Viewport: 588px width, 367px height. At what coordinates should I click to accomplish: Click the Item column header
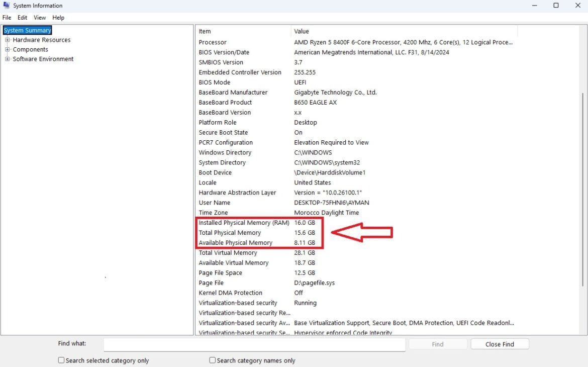click(243, 31)
